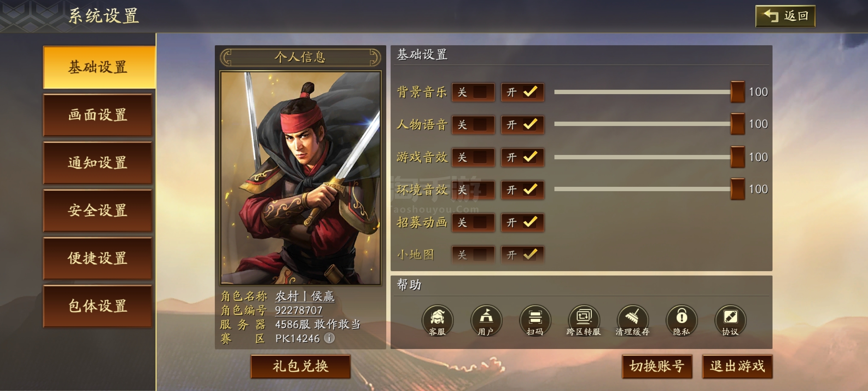Switch to the 画面设置 tab
Screen dimensions: 868x391
tap(98, 115)
